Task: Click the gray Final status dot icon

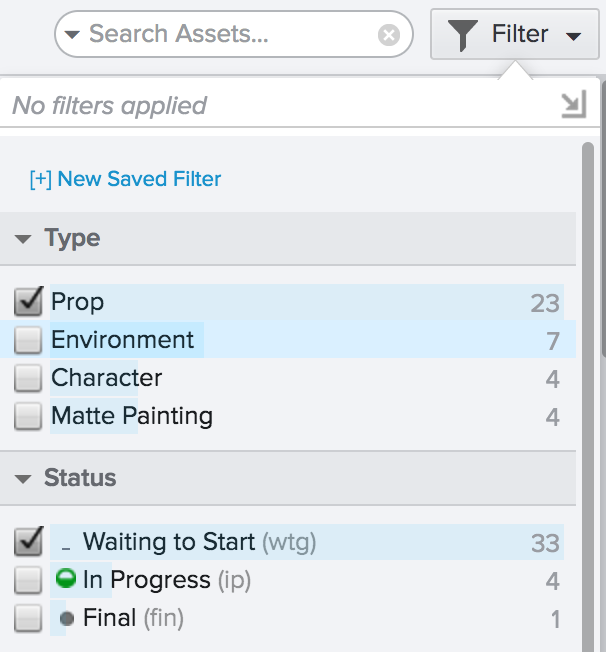Action: point(67,618)
